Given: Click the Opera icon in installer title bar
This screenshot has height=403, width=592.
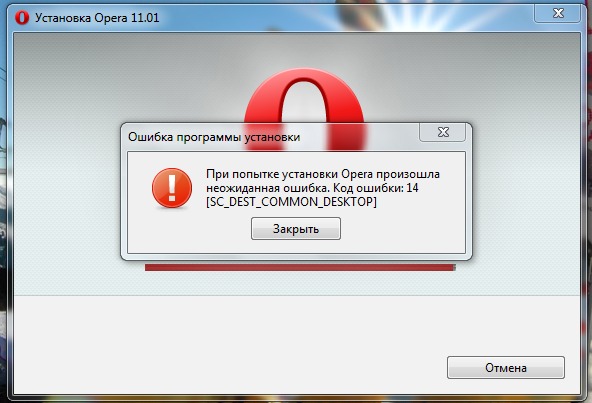Looking at the screenshot, I should pyautogui.click(x=22, y=18).
